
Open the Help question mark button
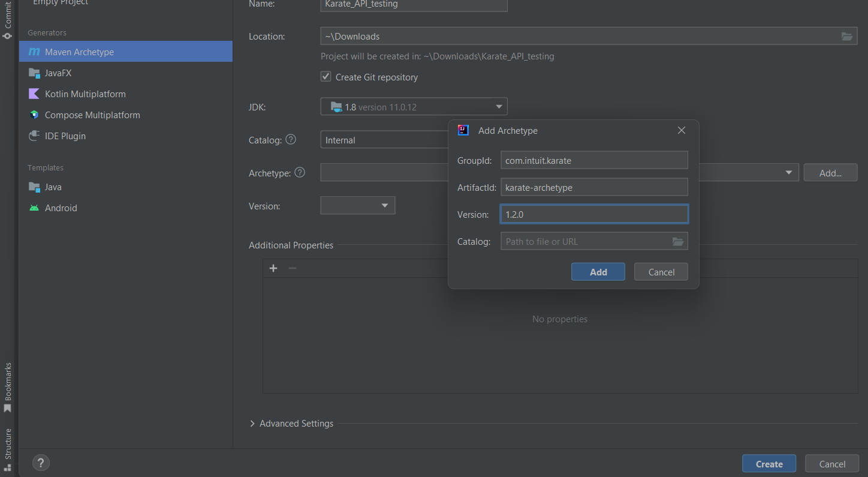(x=41, y=463)
